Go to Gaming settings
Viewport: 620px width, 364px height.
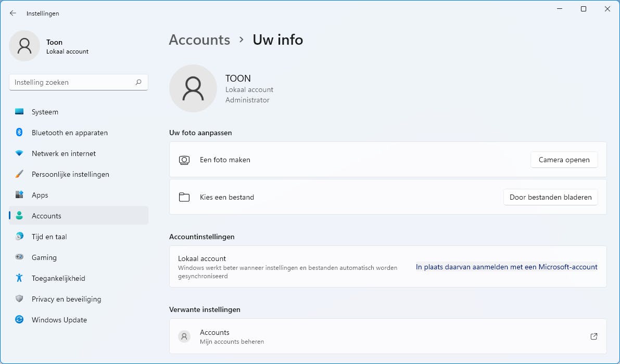tap(44, 257)
